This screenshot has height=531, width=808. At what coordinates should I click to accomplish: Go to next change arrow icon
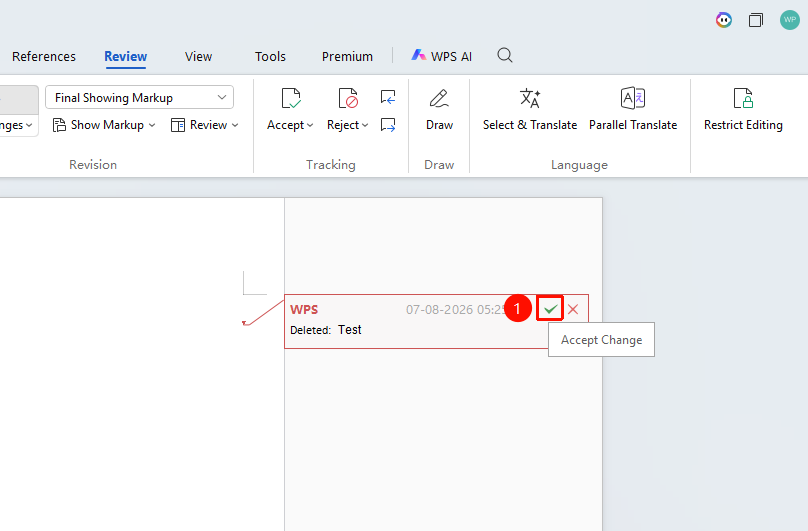point(388,125)
